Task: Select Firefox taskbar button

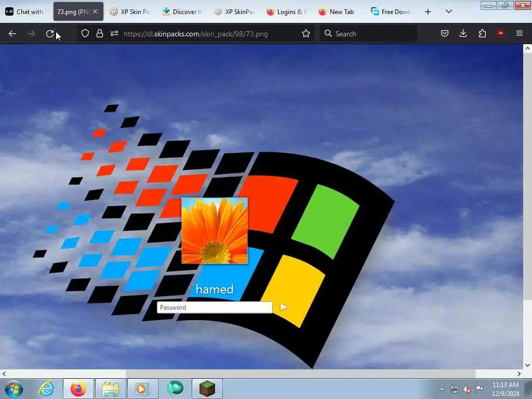Action: click(78, 389)
